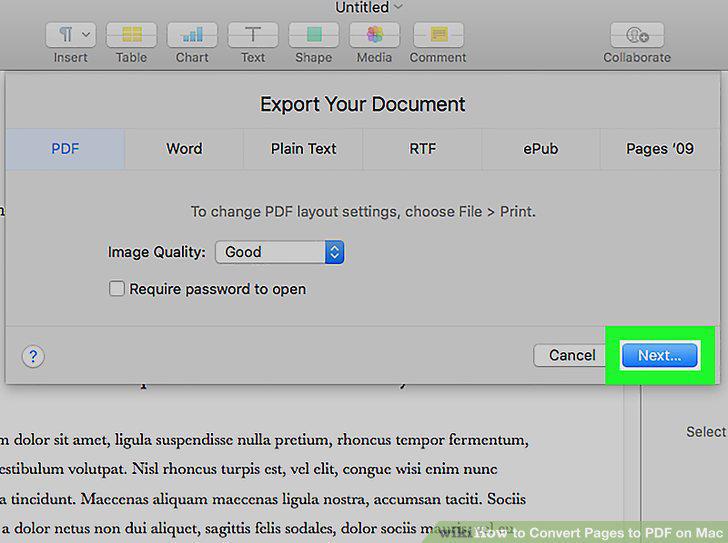Open the Media browser icon
728x543 pixels.
click(x=374, y=35)
